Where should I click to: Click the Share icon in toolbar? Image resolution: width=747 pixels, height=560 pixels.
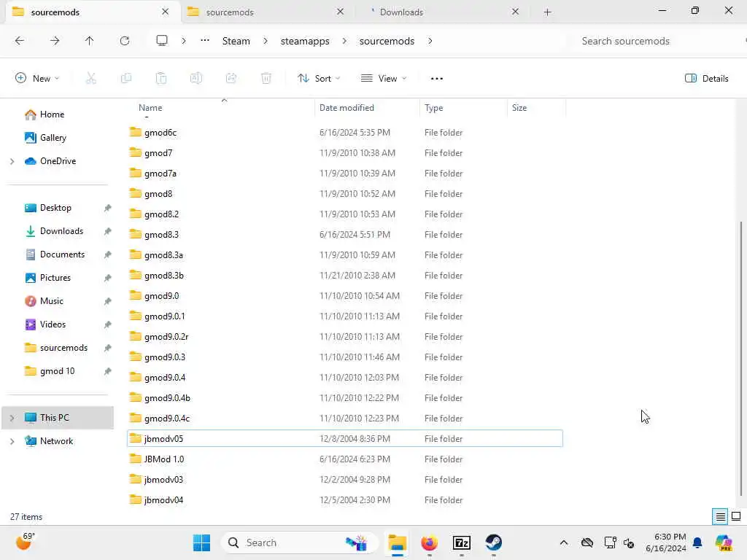pos(231,79)
